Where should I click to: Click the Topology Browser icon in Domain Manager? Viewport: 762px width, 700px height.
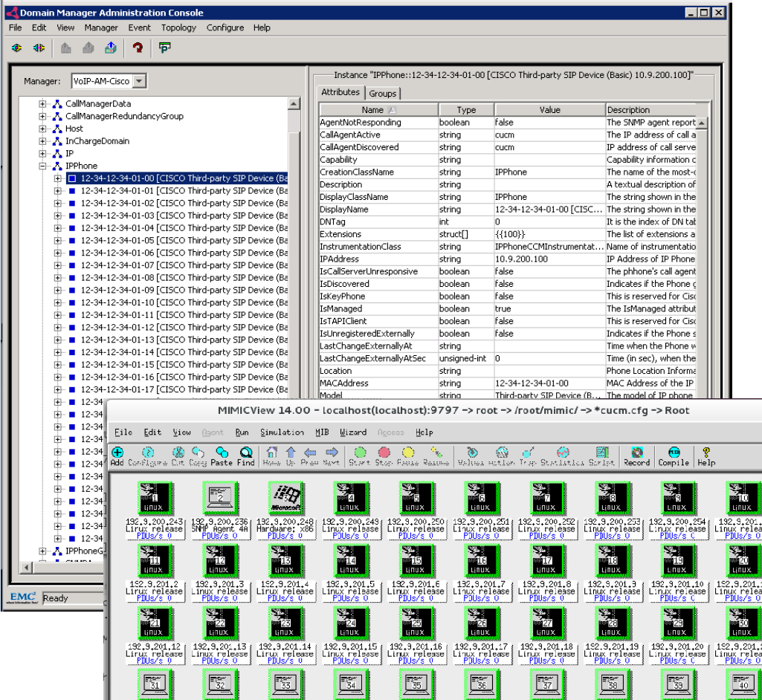click(x=164, y=48)
